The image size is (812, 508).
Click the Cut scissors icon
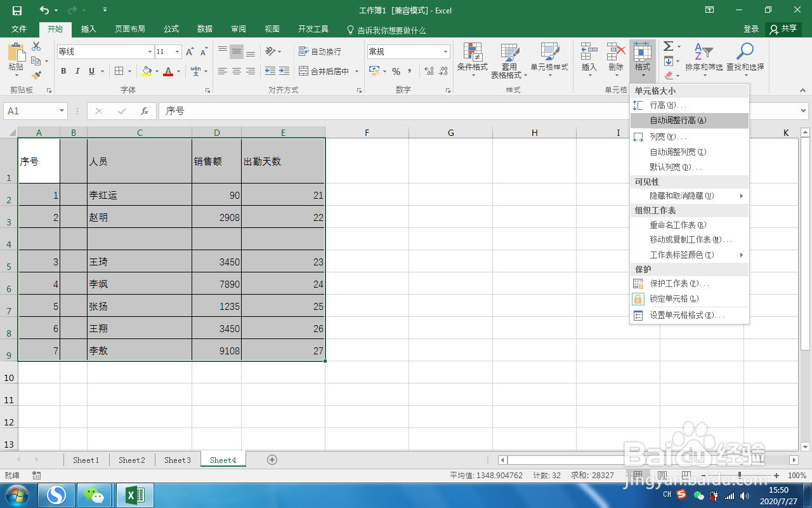click(36, 46)
